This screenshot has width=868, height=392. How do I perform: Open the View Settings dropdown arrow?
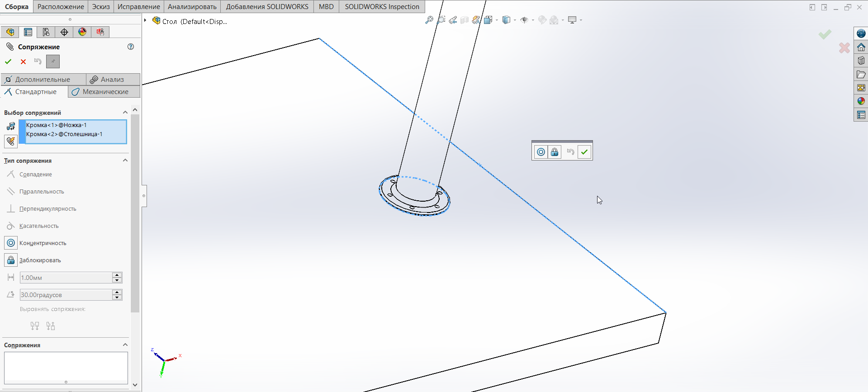click(581, 20)
